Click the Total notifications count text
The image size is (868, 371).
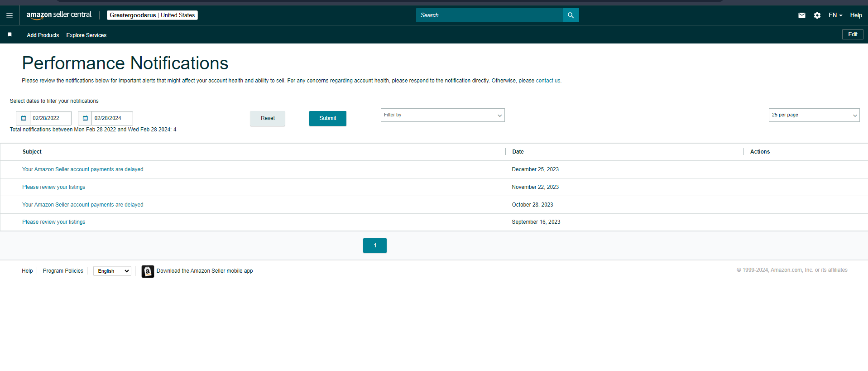tap(93, 130)
